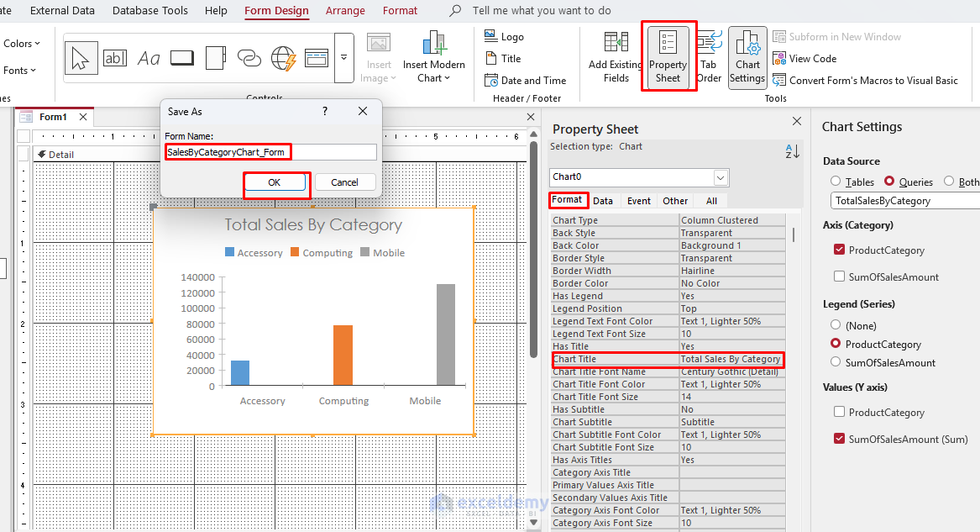Select the Both data source radio button
This screenshot has width=980, height=532.
coord(949,182)
